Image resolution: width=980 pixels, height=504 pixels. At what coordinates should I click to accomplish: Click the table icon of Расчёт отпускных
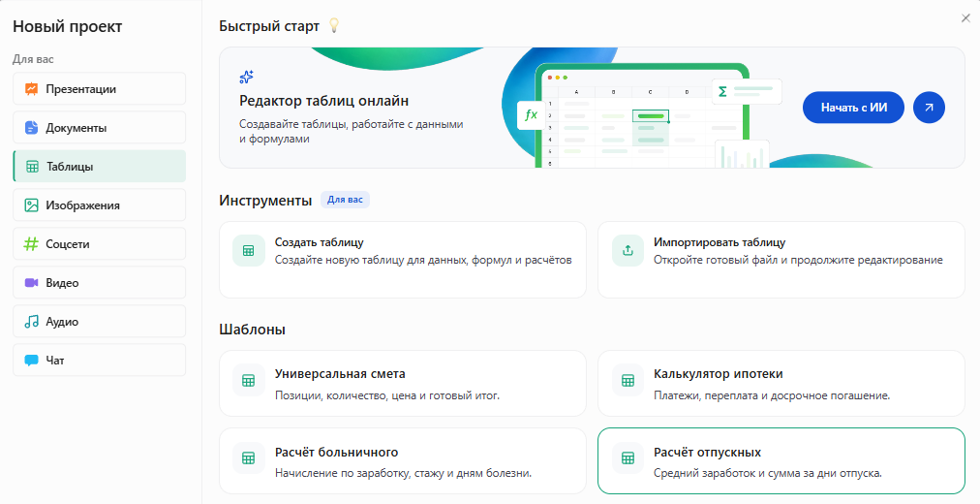click(x=628, y=457)
